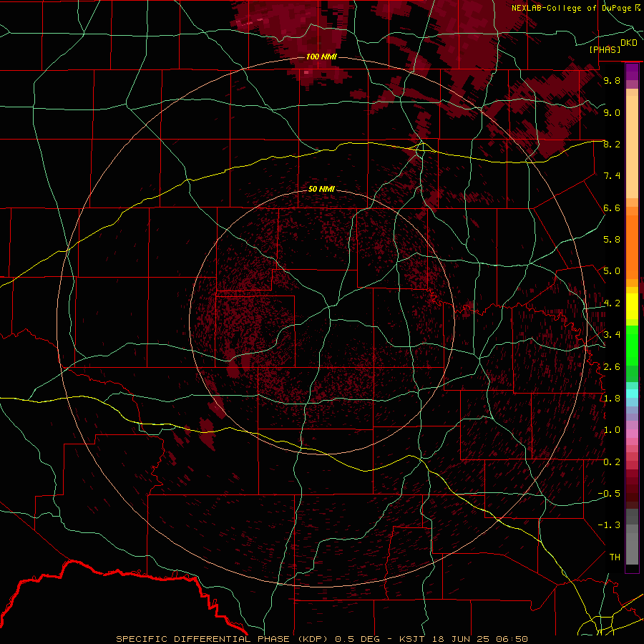644x644 pixels.
Task: Click the TH label on color scale
Action: (615, 557)
